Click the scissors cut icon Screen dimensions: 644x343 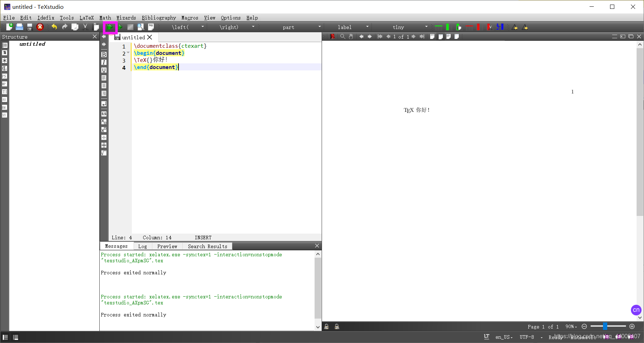[85, 27]
